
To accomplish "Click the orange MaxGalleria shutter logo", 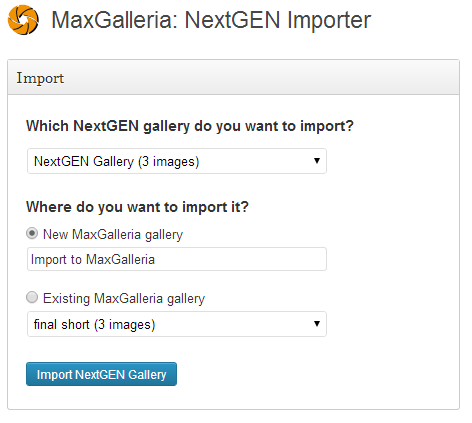I will pos(23,20).
